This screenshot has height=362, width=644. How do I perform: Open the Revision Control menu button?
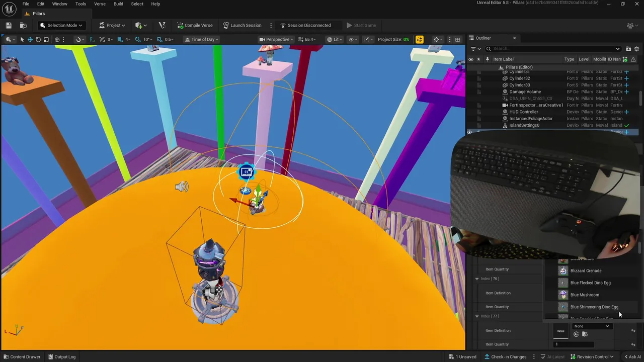592,357
